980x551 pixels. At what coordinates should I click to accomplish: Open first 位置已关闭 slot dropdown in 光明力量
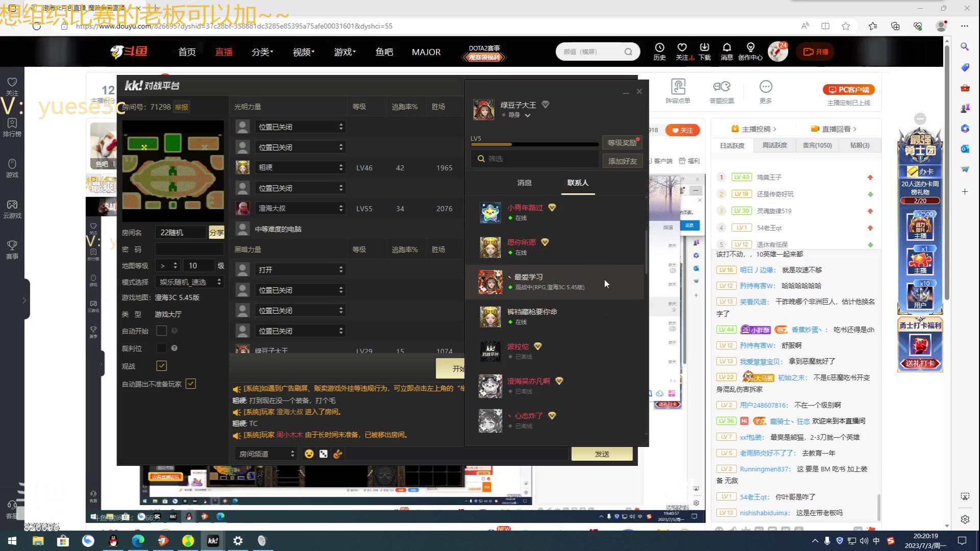pyautogui.click(x=300, y=127)
